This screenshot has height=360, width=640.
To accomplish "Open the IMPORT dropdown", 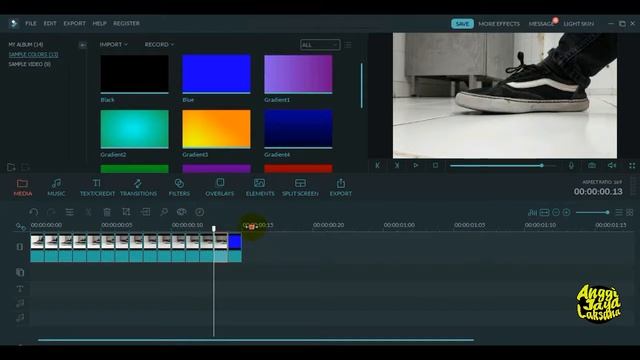I will (113, 44).
